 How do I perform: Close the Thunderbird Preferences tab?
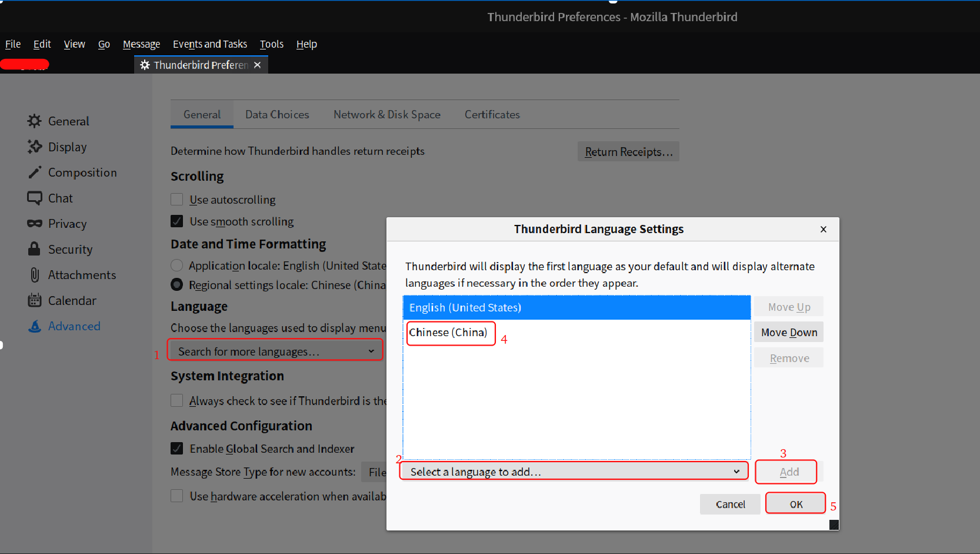258,65
